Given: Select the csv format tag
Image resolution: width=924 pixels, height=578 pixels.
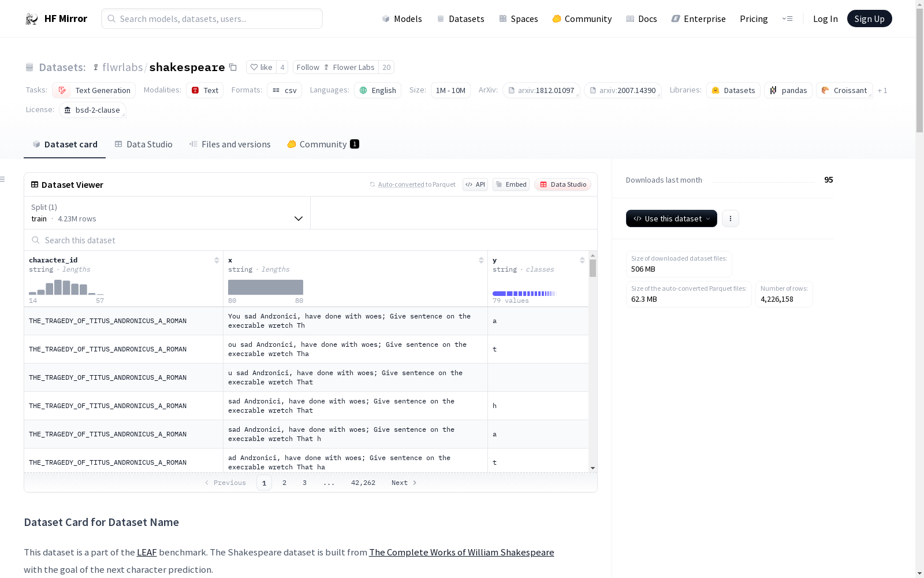Looking at the screenshot, I should tap(284, 90).
